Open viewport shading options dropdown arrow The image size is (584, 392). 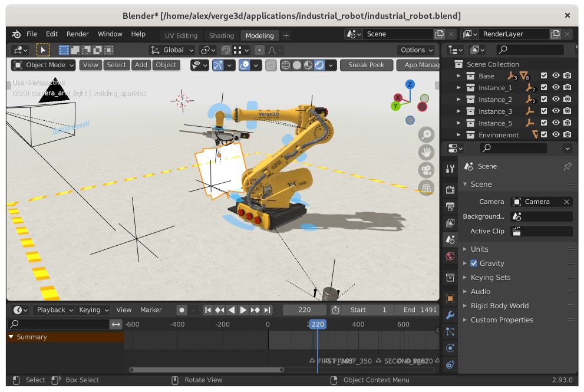[x=331, y=65]
